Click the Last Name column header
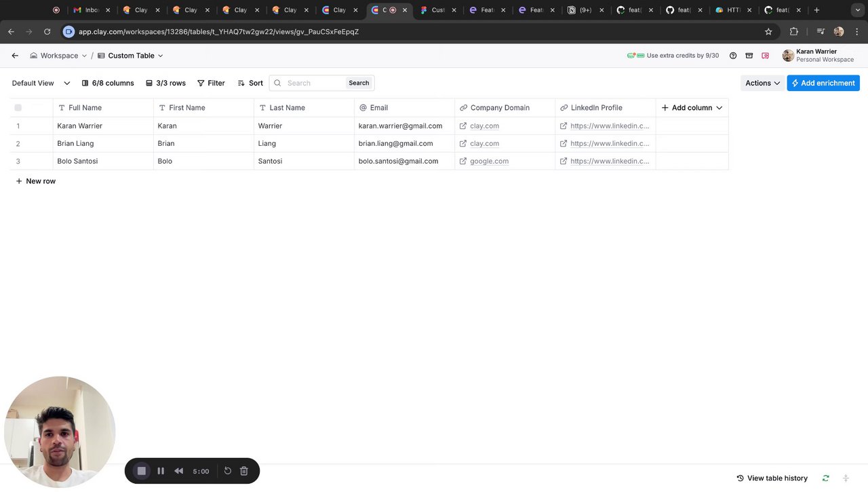The height and width of the screenshot is (492, 868). (x=304, y=108)
